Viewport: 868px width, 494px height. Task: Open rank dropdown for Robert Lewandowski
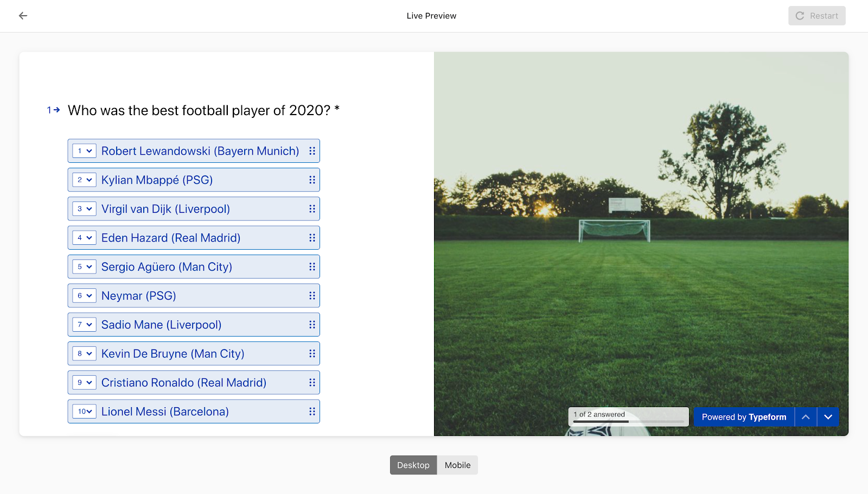click(85, 151)
